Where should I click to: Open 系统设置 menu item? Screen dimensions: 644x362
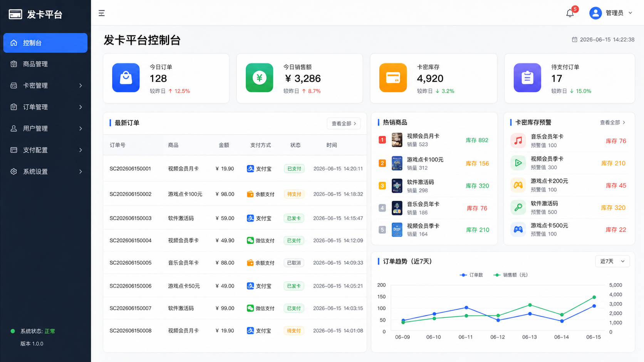tap(45, 172)
